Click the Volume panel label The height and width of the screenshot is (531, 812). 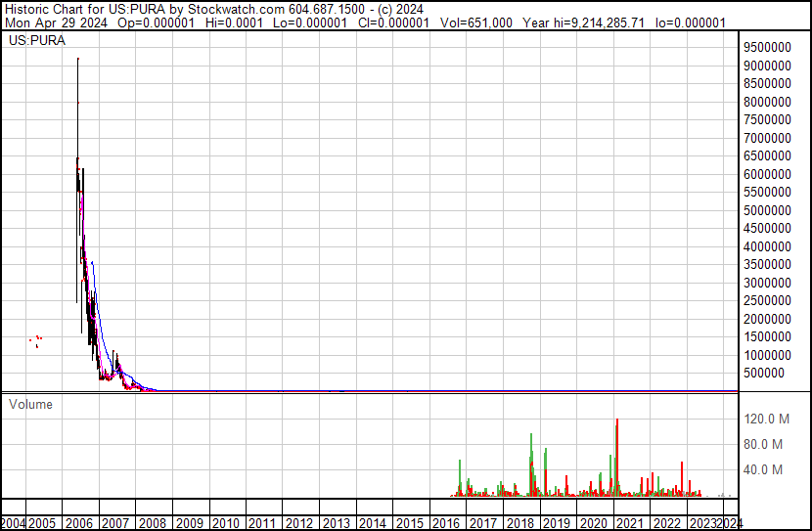[30, 404]
